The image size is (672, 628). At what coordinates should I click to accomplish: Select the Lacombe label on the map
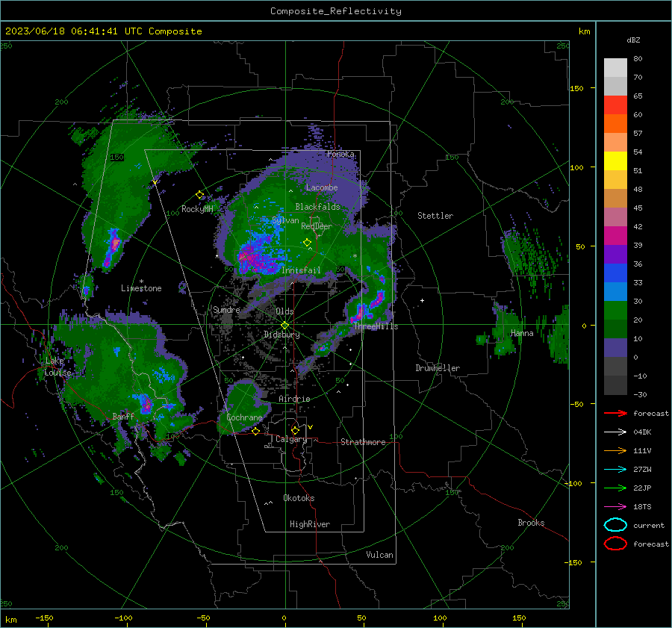click(322, 187)
